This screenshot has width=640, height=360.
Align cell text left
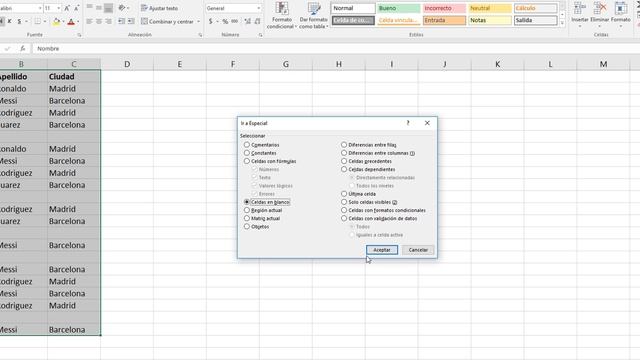click(x=89, y=21)
